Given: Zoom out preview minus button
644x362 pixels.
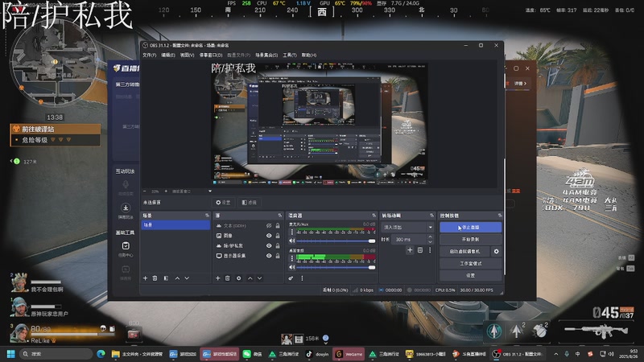Looking at the screenshot, I should 145,191.
